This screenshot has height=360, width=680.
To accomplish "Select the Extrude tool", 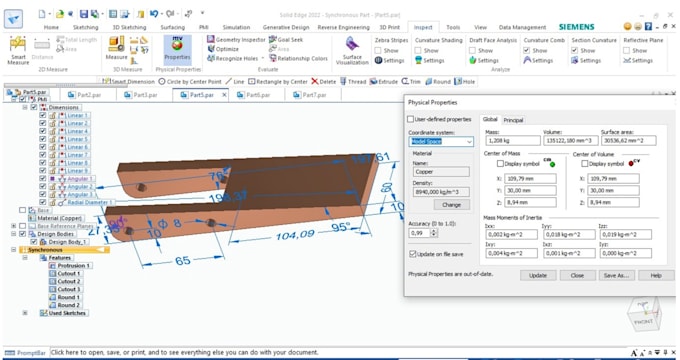I will point(383,82).
